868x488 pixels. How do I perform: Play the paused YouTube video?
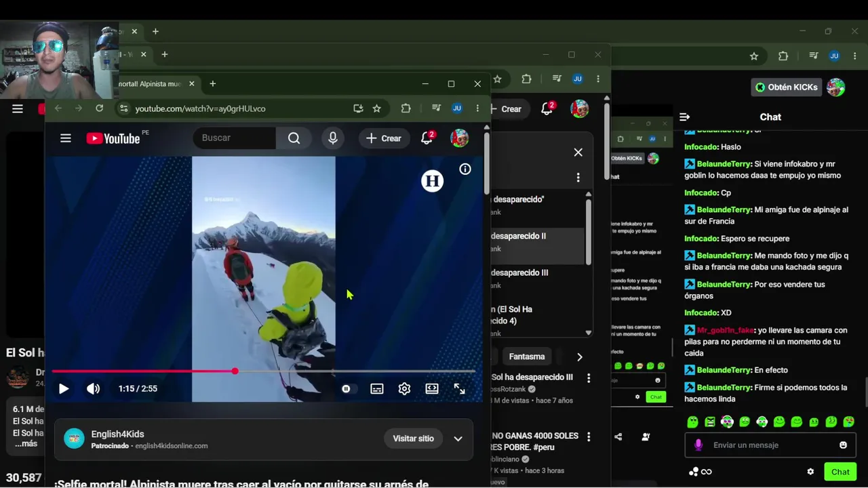pyautogui.click(x=64, y=388)
